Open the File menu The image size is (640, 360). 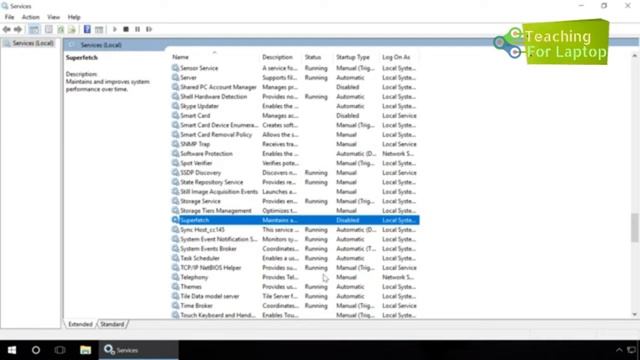coord(9,17)
